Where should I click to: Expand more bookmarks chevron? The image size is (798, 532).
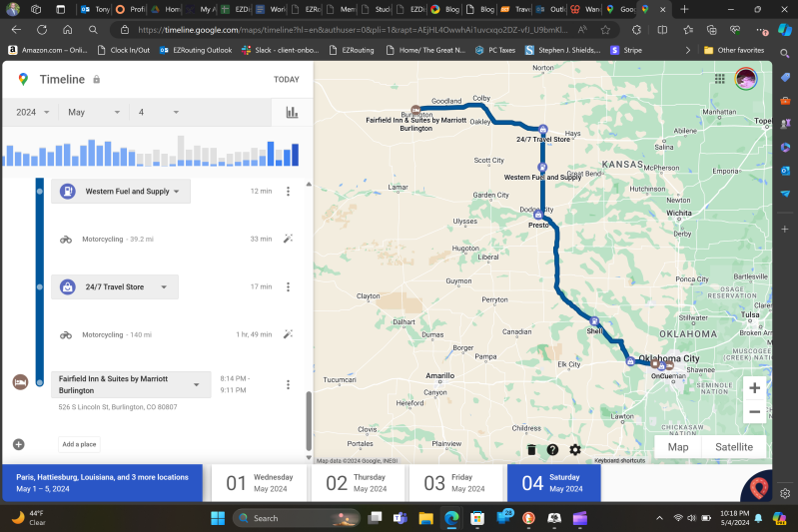[x=687, y=50]
